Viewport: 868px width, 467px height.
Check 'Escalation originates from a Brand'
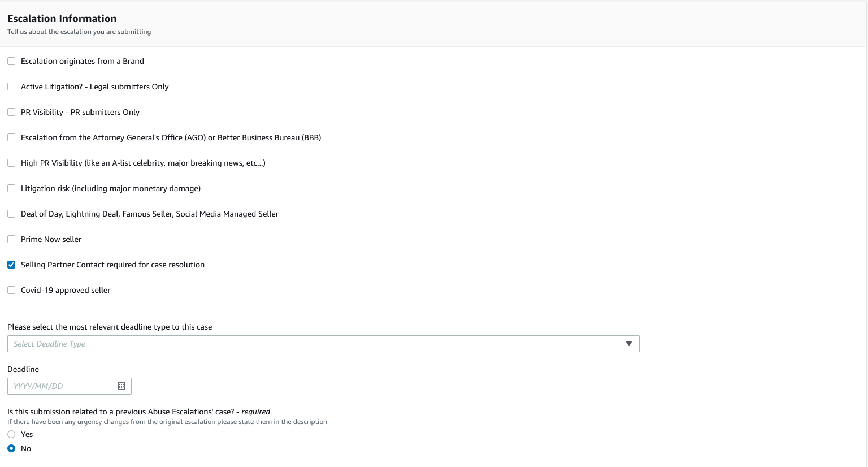[11, 61]
